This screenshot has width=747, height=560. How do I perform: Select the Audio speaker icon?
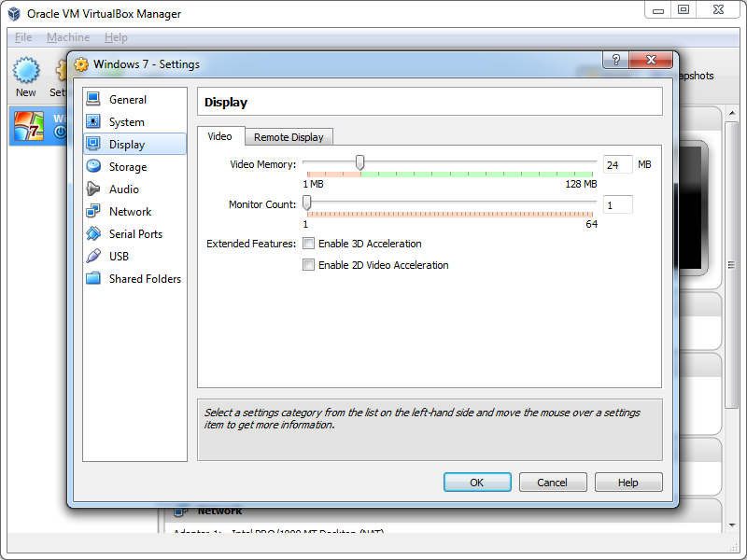pyautogui.click(x=93, y=189)
